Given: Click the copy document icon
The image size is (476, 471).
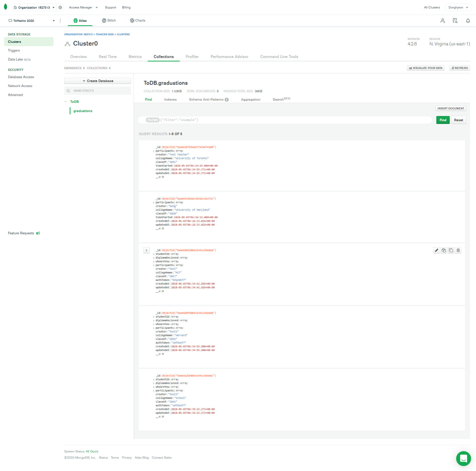Looking at the screenshot, I should pyautogui.click(x=444, y=250).
